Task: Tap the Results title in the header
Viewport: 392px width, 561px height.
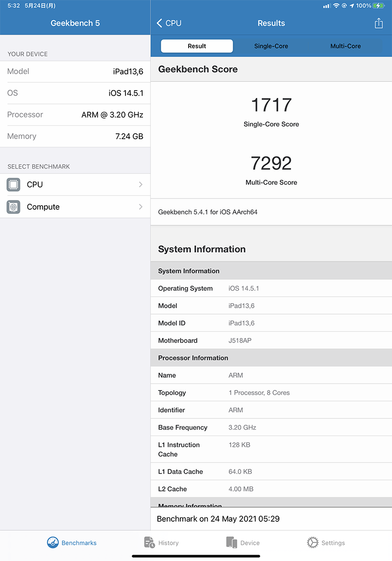Action: click(271, 23)
